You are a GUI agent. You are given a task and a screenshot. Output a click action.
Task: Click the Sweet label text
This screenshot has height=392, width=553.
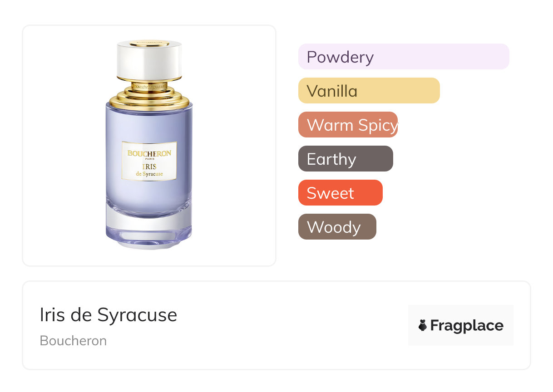pyautogui.click(x=330, y=193)
